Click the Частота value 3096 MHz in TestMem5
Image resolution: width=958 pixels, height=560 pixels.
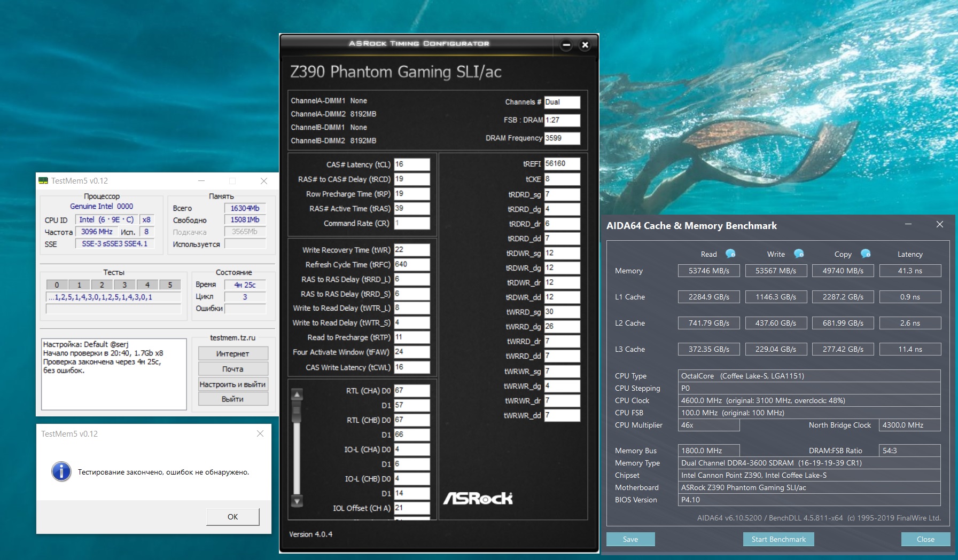[x=97, y=232]
